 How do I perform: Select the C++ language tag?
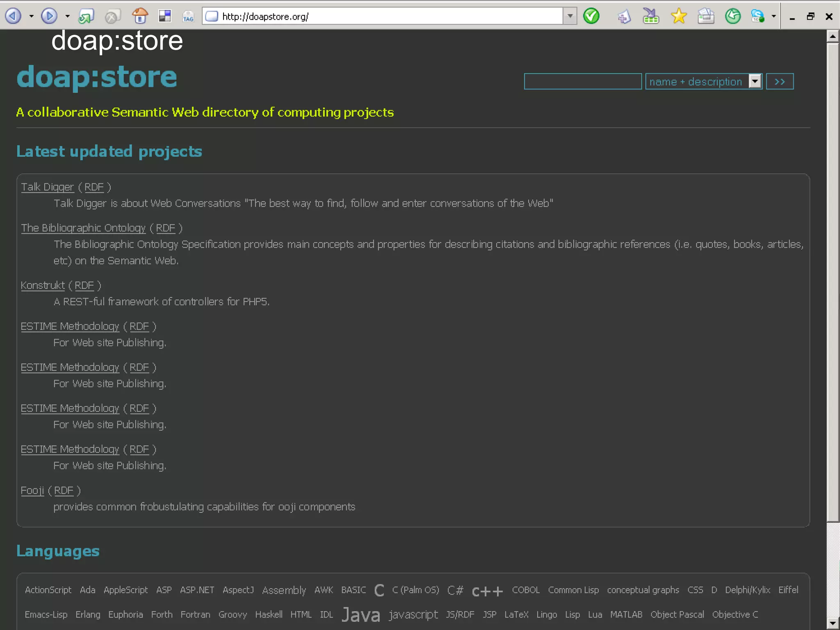487,591
